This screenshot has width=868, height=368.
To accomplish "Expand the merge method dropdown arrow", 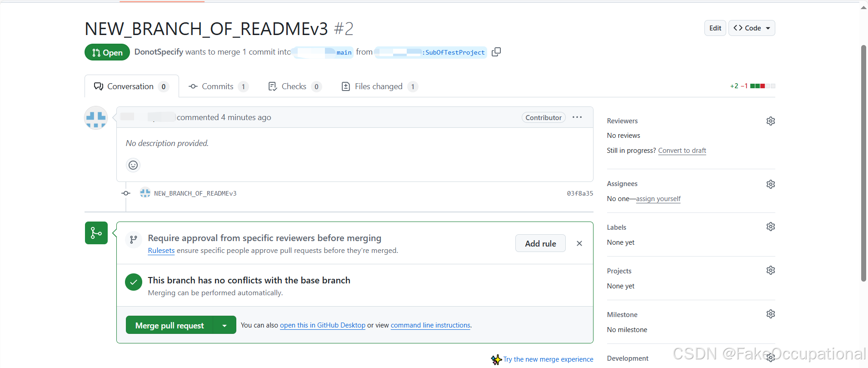I will pyautogui.click(x=224, y=325).
